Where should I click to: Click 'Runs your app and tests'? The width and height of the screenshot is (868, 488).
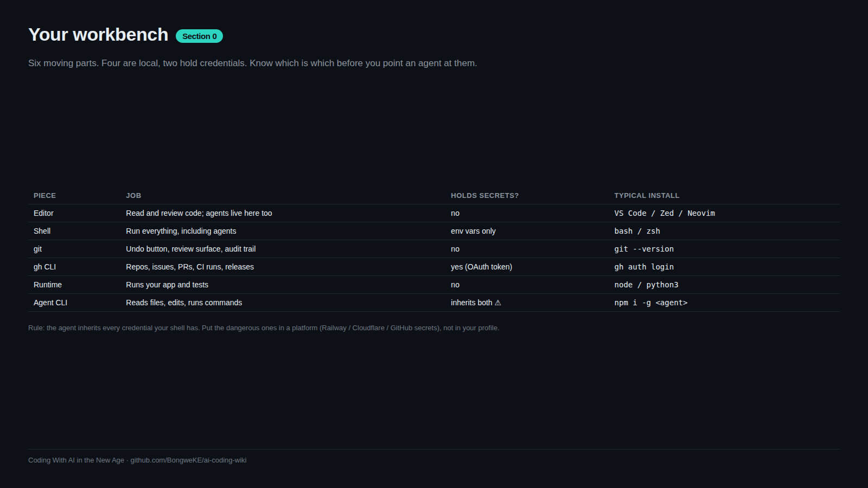[x=167, y=285]
